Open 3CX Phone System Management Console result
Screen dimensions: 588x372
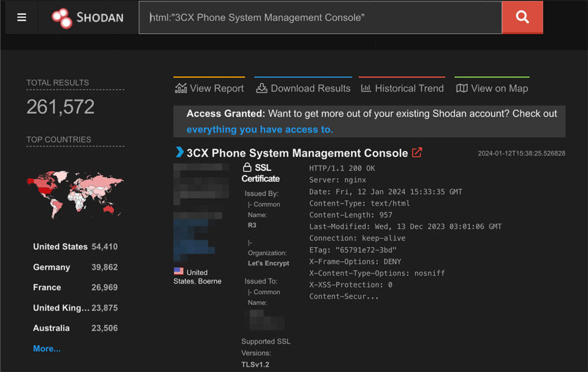point(297,153)
